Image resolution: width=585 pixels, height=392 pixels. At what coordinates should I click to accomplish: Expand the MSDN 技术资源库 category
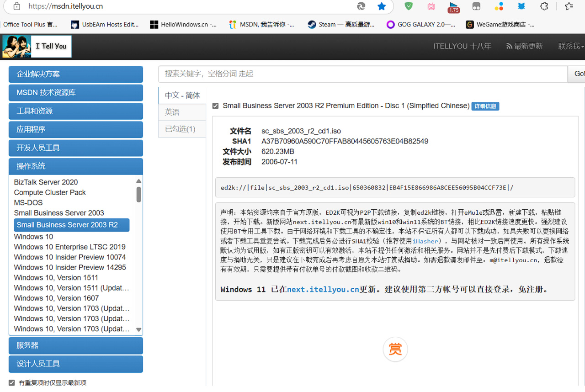(x=76, y=93)
